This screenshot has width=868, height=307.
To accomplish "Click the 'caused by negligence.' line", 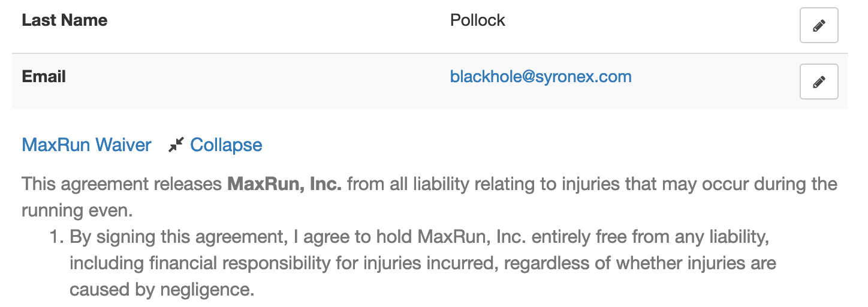I will (162, 290).
